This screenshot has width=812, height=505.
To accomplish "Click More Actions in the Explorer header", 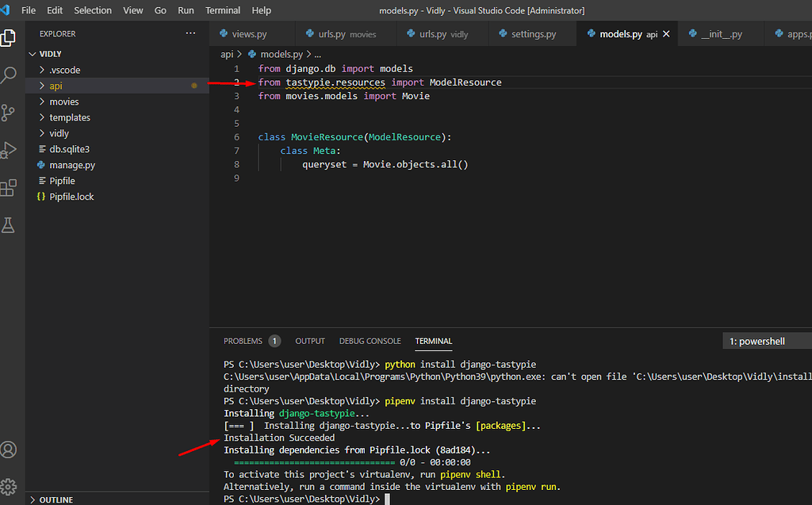I will click(x=190, y=33).
